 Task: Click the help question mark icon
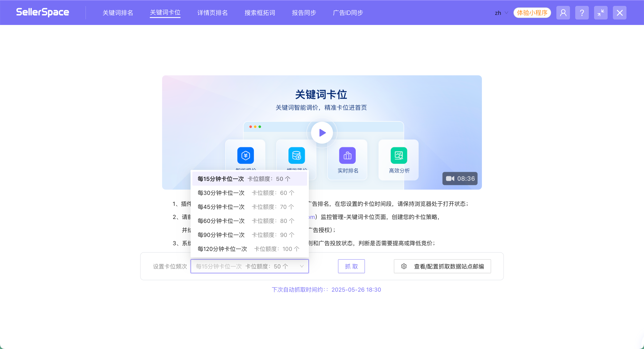(582, 12)
